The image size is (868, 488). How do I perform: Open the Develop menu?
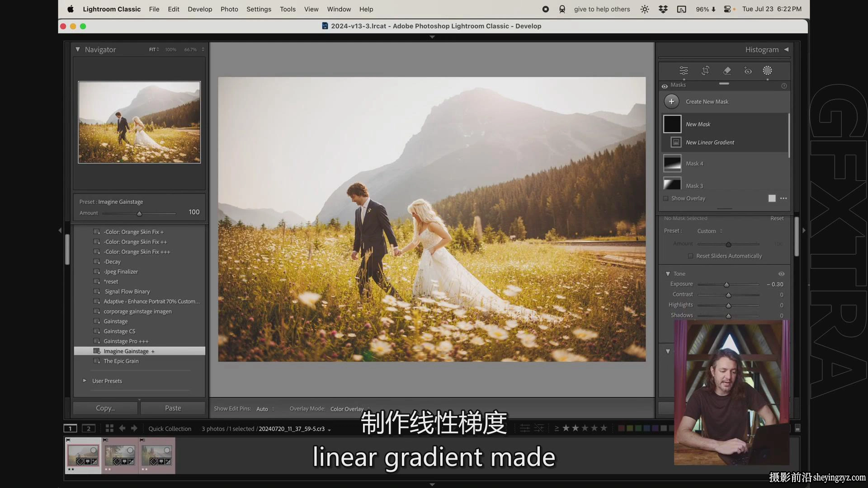(x=200, y=9)
